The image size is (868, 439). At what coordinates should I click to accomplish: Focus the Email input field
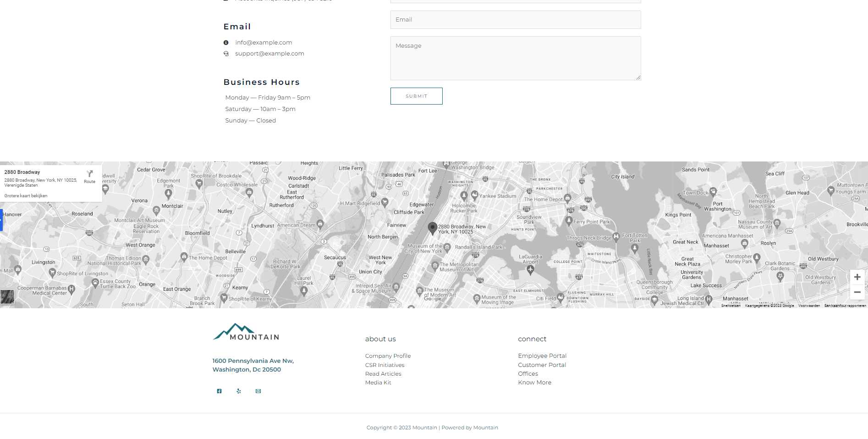point(515,20)
